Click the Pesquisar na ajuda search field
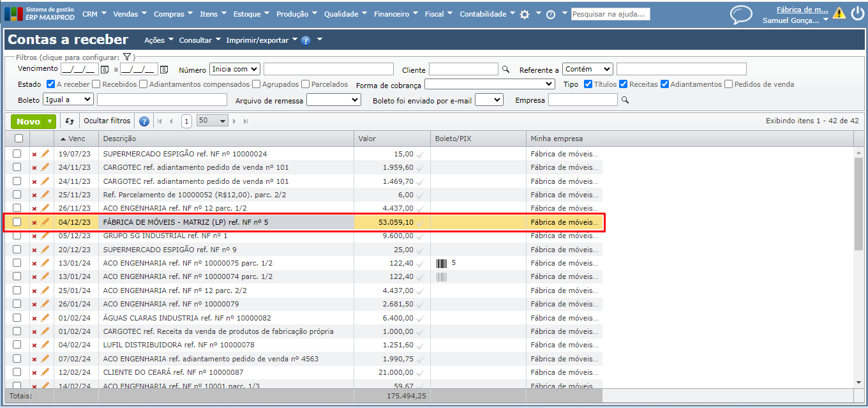This screenshot has width=868, height=408. click(x=610, y=14)
